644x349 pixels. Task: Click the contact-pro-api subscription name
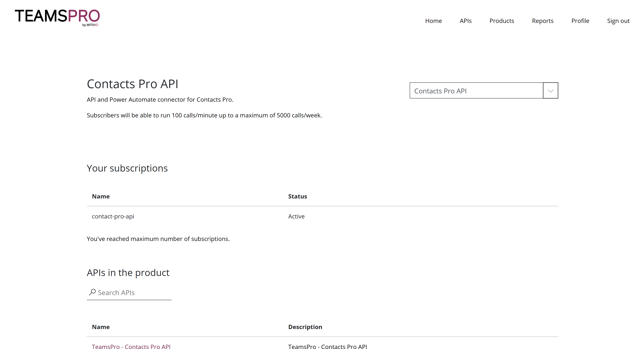[112, 216]
